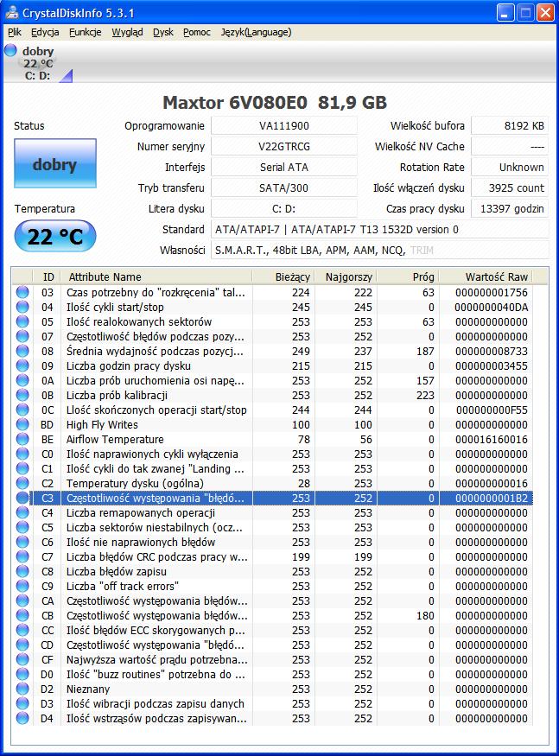The image size is (559, 756).
Task: Click the Wartość Raw column header
Action: tap(493, 276)
